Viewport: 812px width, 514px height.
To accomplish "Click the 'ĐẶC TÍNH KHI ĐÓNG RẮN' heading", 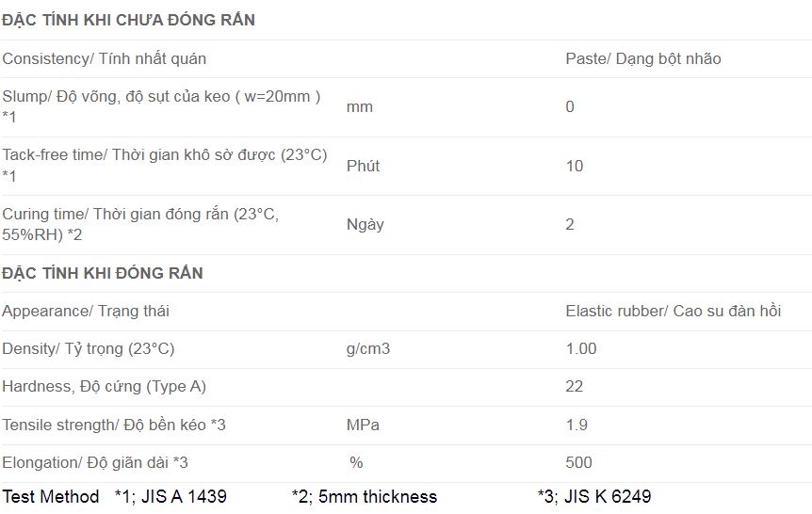I will point(103,273).
